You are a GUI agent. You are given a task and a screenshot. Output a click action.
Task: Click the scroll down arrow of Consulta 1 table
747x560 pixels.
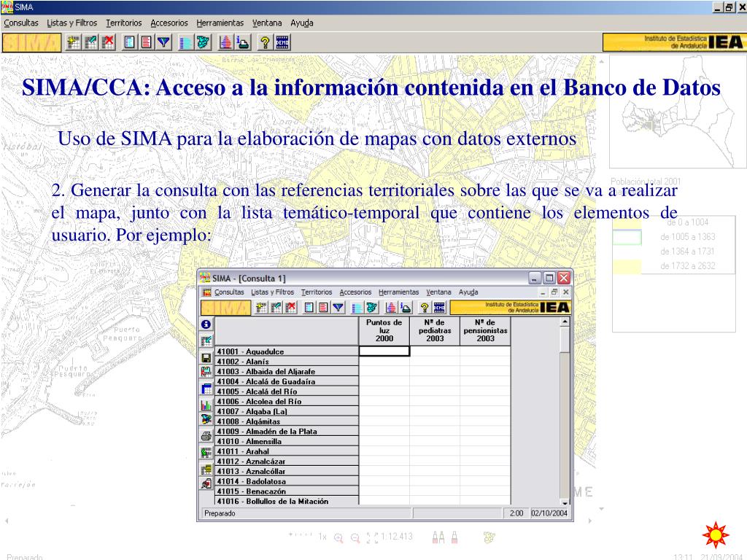point(565,502)
